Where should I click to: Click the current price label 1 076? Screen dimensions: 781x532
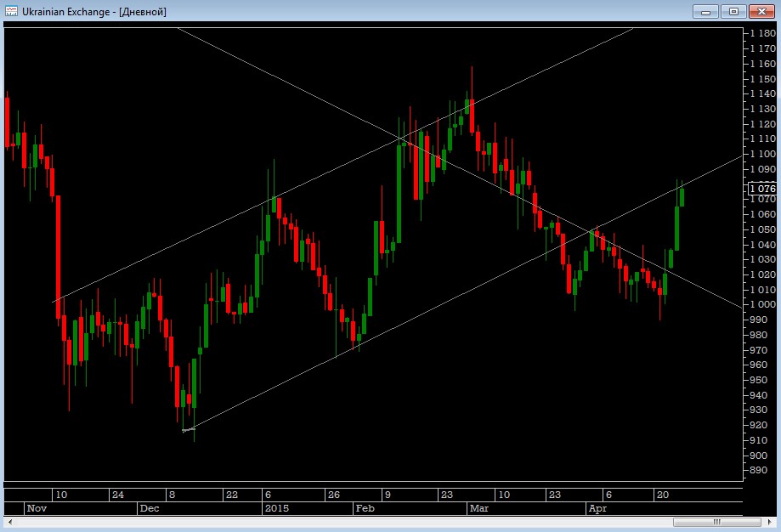[762, 189]
